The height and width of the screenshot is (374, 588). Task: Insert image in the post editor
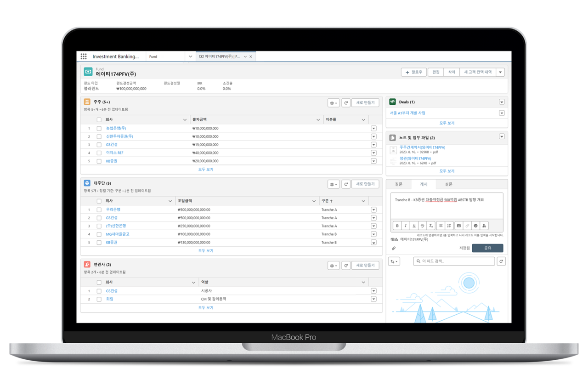458,226
